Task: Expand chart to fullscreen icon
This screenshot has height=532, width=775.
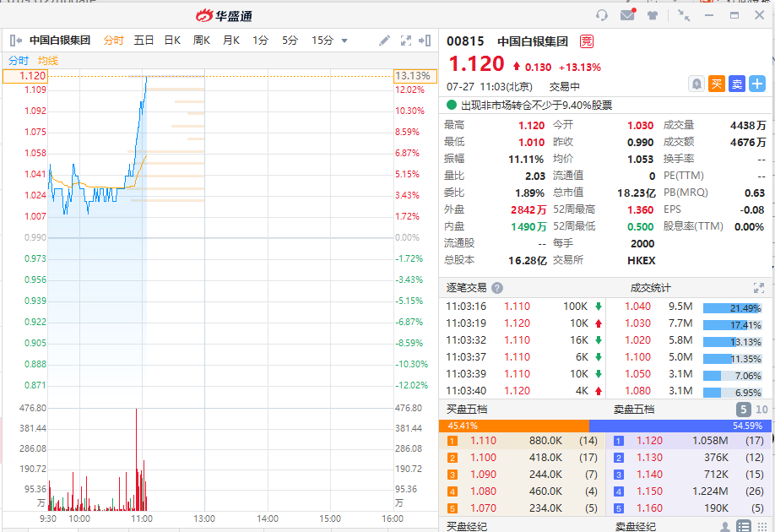Action: [406, 41]
